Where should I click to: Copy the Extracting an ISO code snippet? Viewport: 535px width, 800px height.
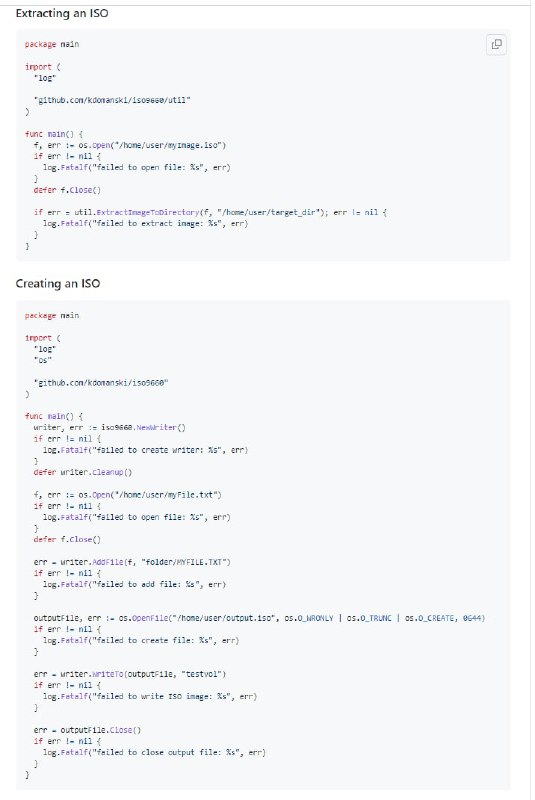click(496, 44)
